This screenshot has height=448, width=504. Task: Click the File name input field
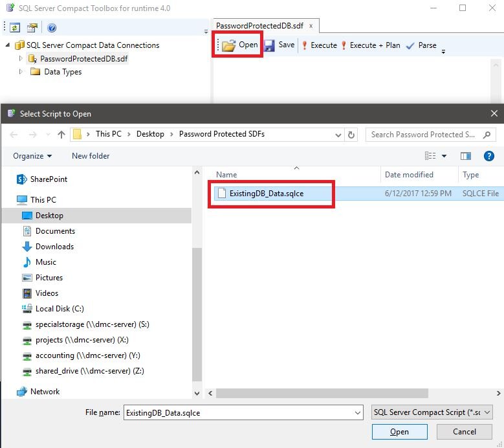click(239, 412)
